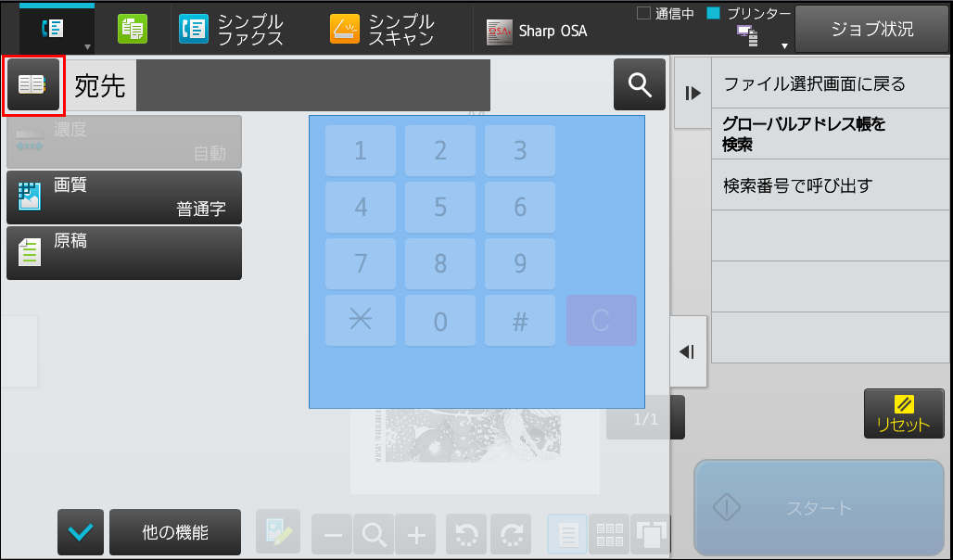Expand the プリンター status dropdown arrow

784,46
